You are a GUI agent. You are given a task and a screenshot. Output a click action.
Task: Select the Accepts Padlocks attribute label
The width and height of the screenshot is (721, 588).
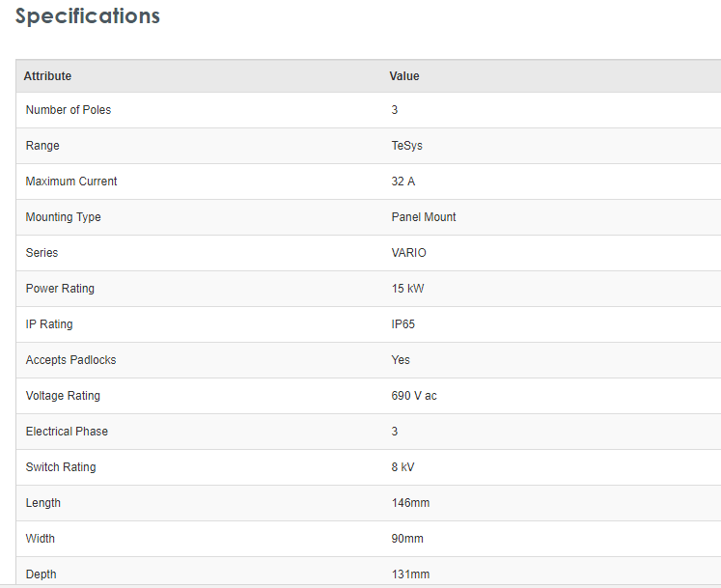pyautogui.click(x=71, y=360)
